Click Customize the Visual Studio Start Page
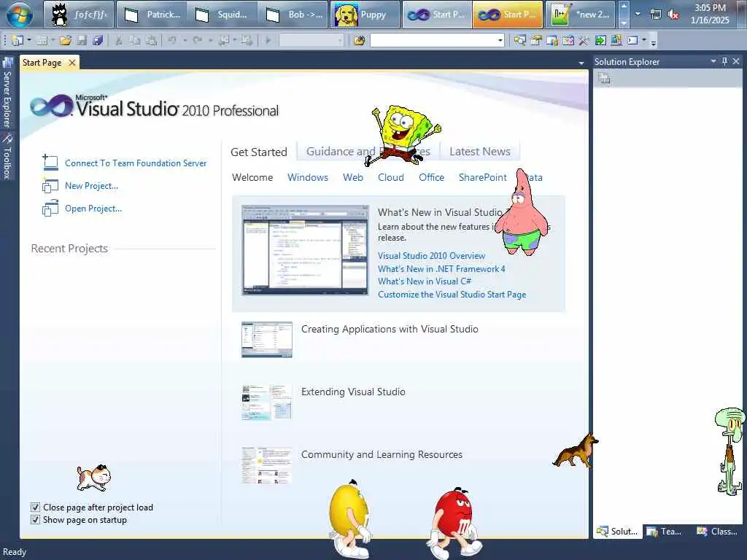The width and height of the screenshot is (747, 560). pyautogui.click(x=452, y=295)
